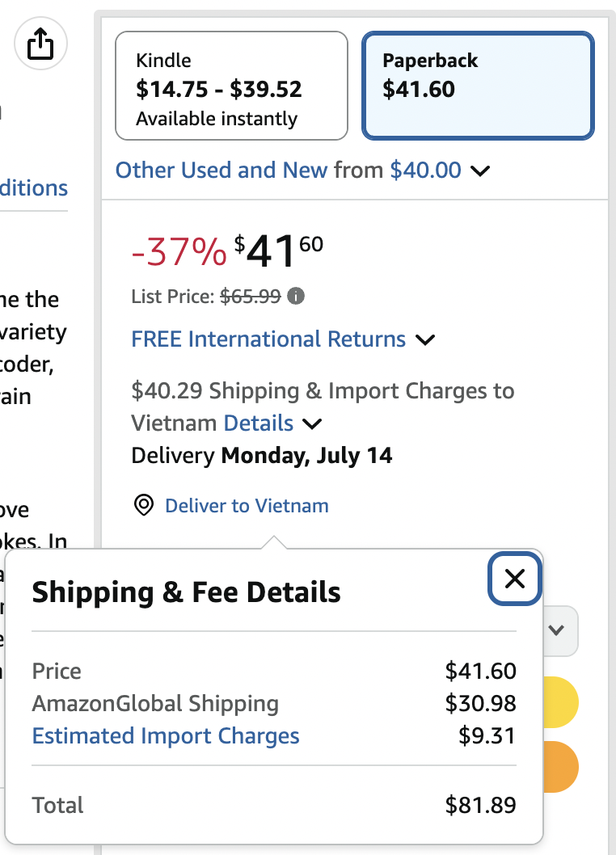Screen dimensions: 616x855
Task: Click the location pin icon
Action: [144, 505]
